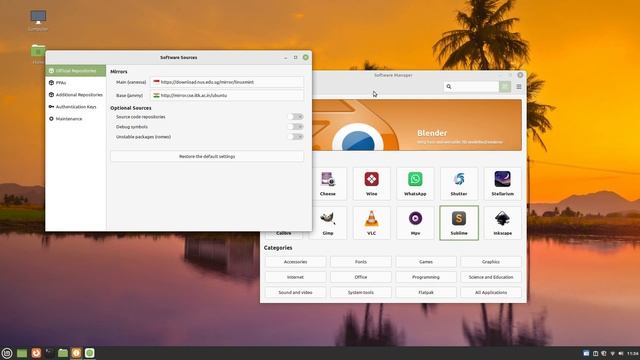The width and height of the screenshot is (640, 360).
Task: Open the Wine app tile
Action: tap(371, 184)
